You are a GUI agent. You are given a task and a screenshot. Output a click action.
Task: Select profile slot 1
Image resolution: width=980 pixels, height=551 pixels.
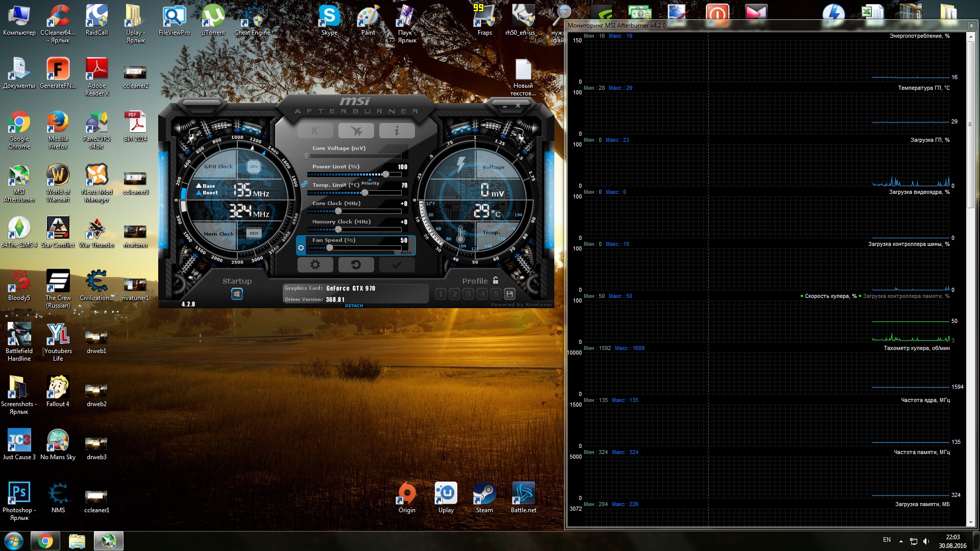pos(441,294)
